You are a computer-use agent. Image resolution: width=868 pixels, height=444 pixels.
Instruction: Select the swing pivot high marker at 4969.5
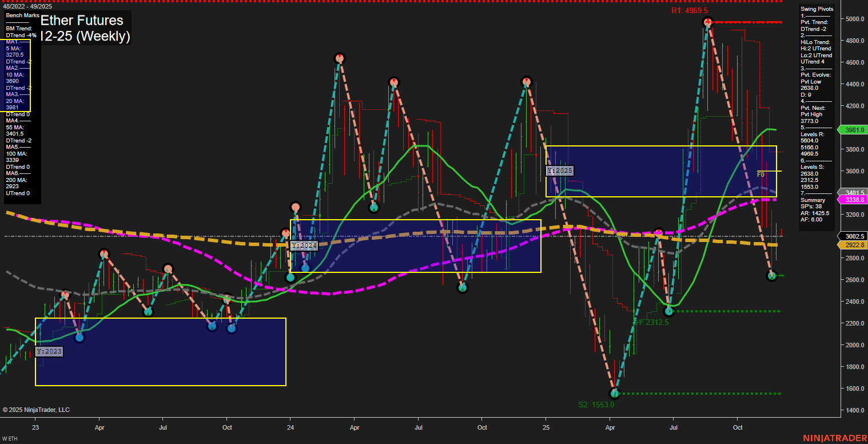(x=708, y=22)
